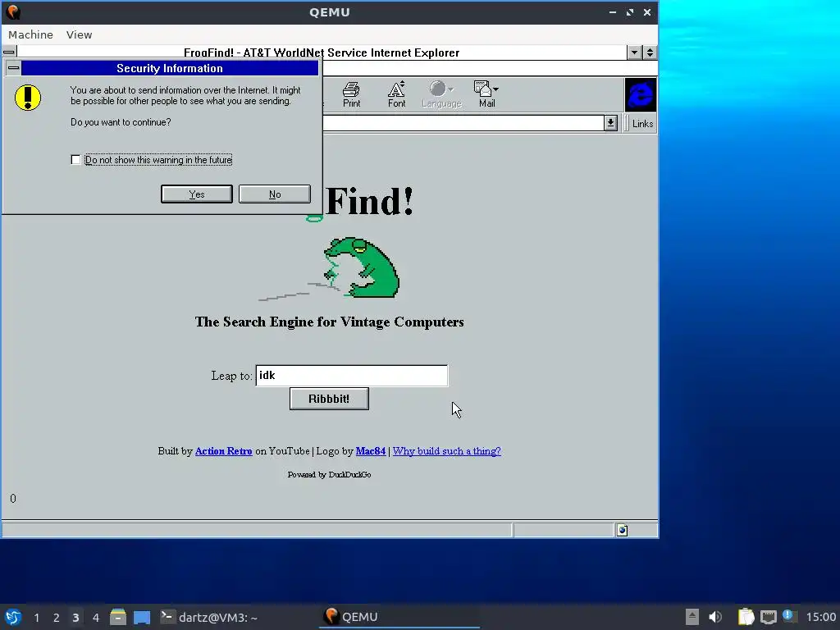Open the Font size toolbar icon
840x630 pixels.
pyautogui.click(x=396, y=94)
